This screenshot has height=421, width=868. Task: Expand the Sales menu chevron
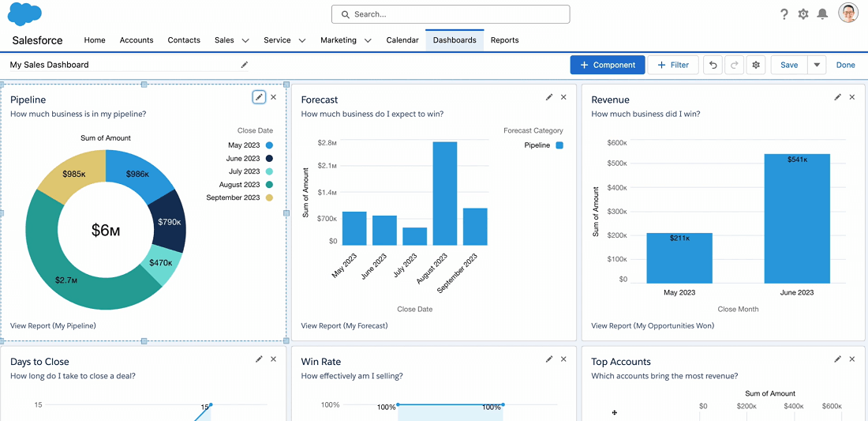coord(245,40)
